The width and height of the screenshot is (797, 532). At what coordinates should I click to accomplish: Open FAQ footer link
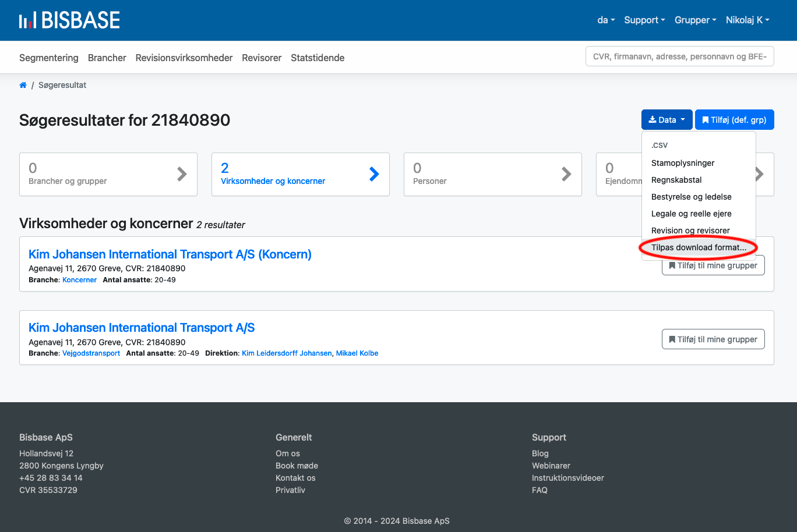(539, 490)
